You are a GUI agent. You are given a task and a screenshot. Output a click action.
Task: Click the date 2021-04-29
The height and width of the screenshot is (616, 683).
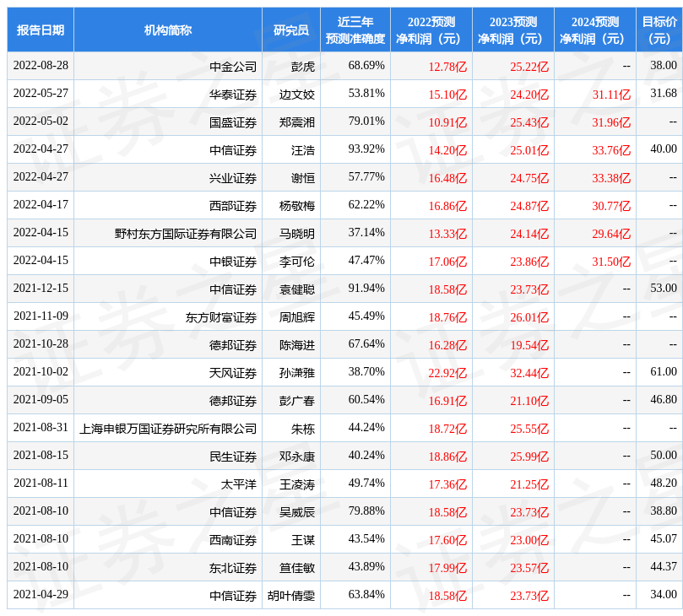(41, 595)
